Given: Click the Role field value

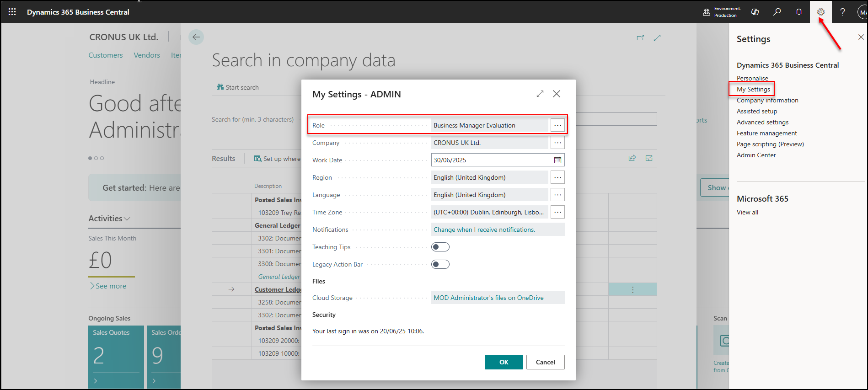Looking at the screenshot, I should (x=489, y=125).
